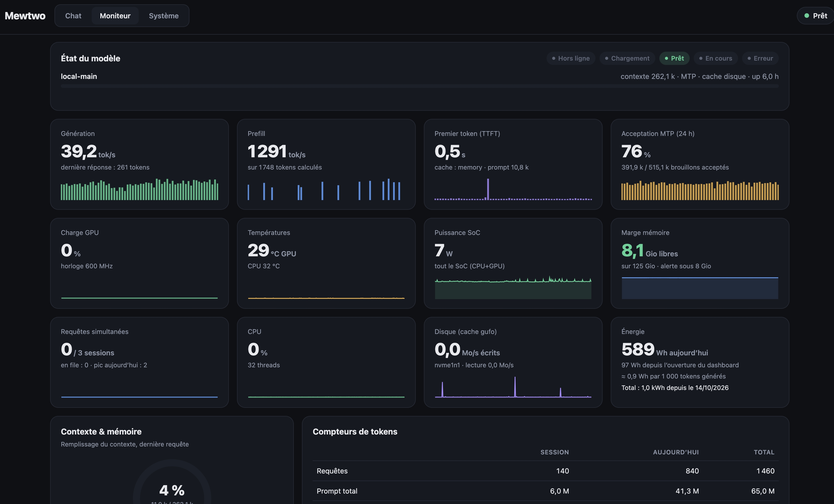Click the Hors ligne state chip
Image resolution: width=834 pixels, height=504 pixels.
point(571,58)
